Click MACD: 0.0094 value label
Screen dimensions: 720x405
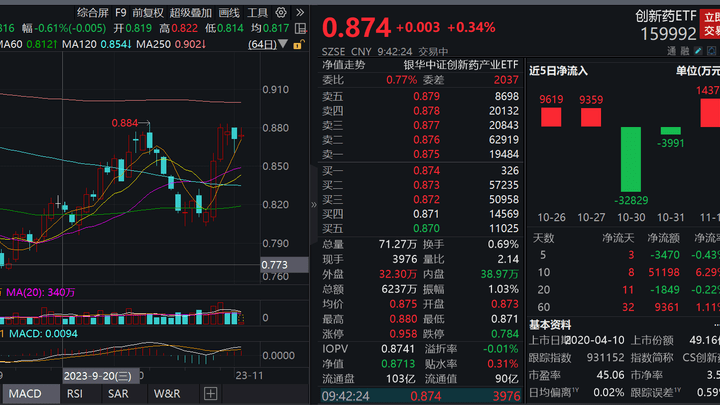(x=43, y=334)
